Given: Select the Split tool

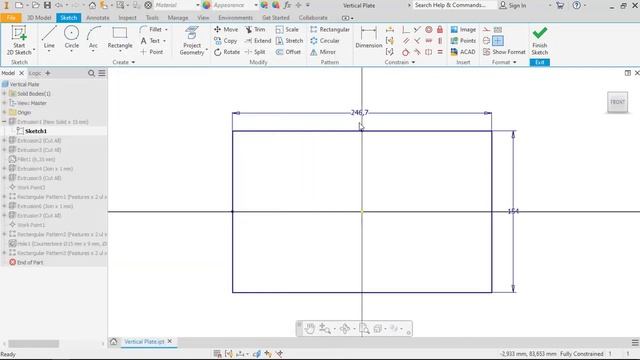Looking at the screenshot, I should [x=255, y=52].
